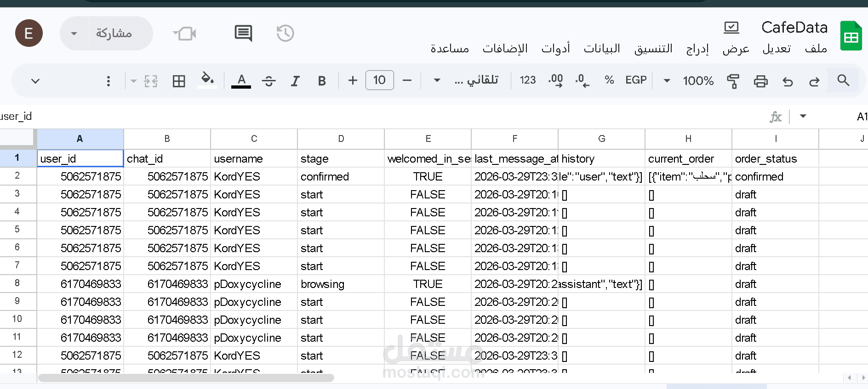Toggle strikethrough formatting
This screenshot has height=389, width=868.
[x=268, y=81]
